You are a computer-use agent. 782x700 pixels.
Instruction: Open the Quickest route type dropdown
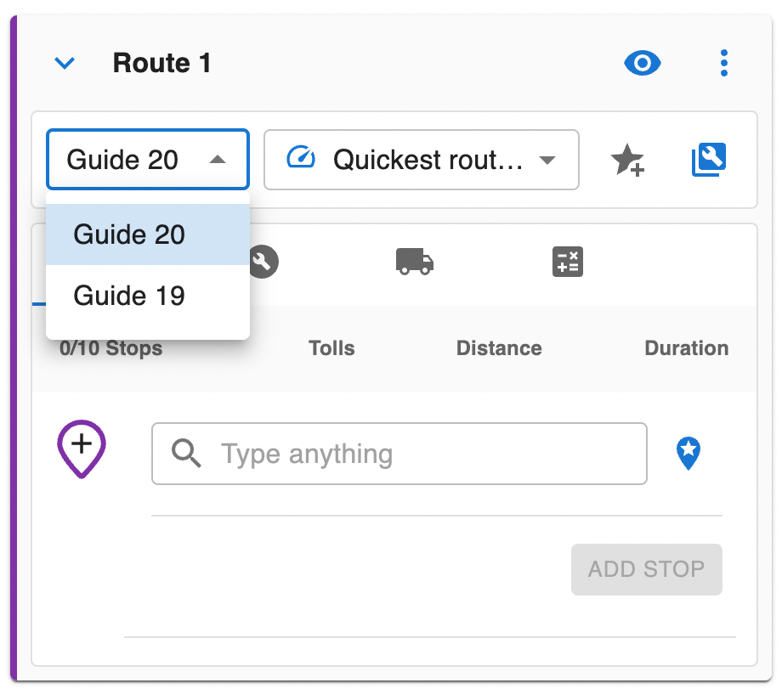pyautogui.click(x=422, y=160)
